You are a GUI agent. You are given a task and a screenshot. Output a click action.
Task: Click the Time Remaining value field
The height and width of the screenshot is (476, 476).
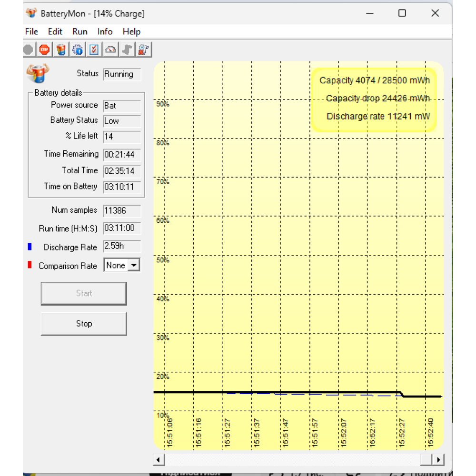point(122,155)
